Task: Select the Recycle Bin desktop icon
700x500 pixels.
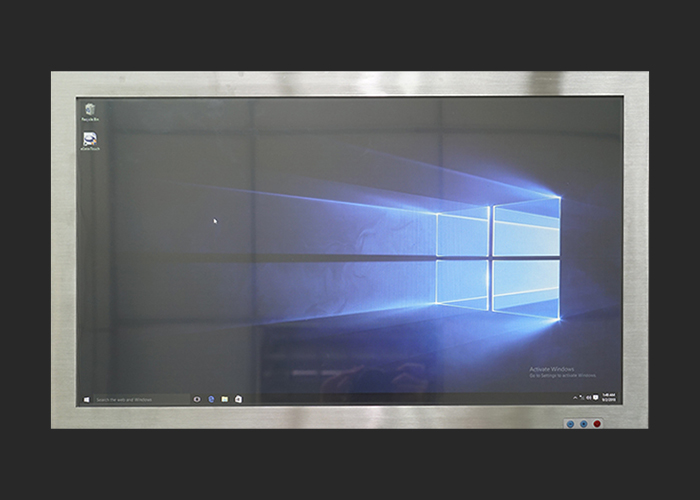Action: point(90,109)
